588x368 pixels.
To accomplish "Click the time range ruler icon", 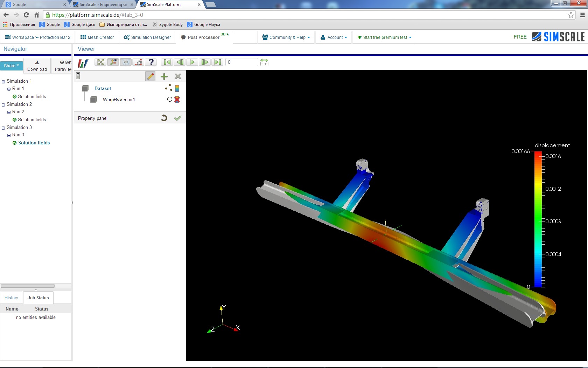I will point(264,62).
